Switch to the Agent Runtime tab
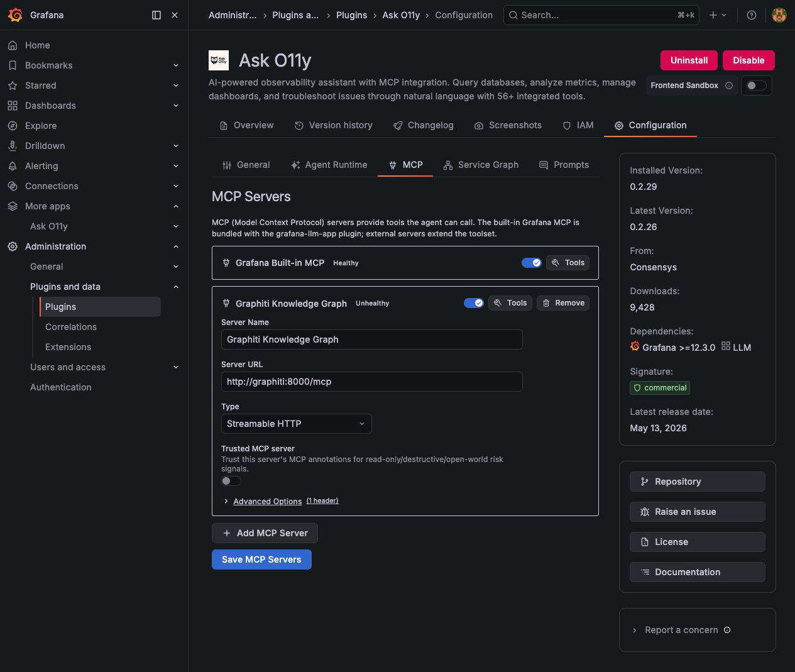This screenshot has height=672, width=795. click(329, 165)
